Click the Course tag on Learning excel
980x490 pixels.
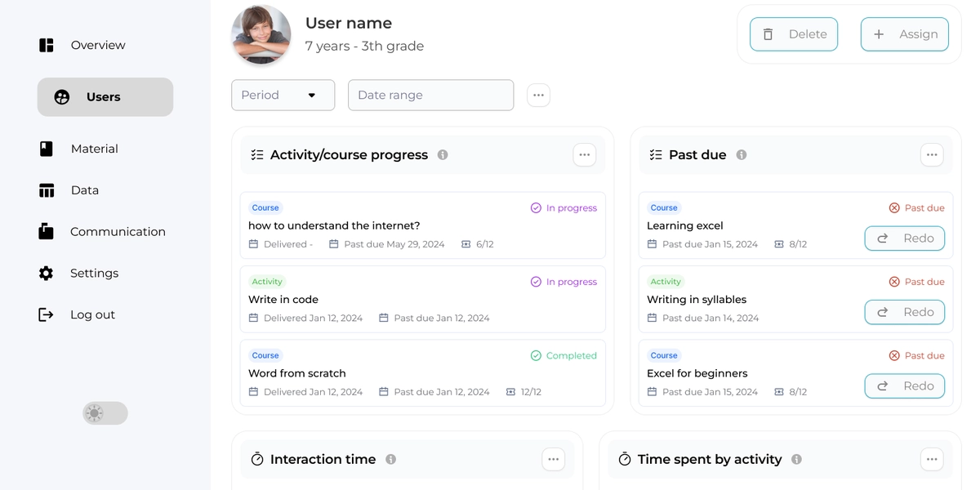(x=664, y=207)
